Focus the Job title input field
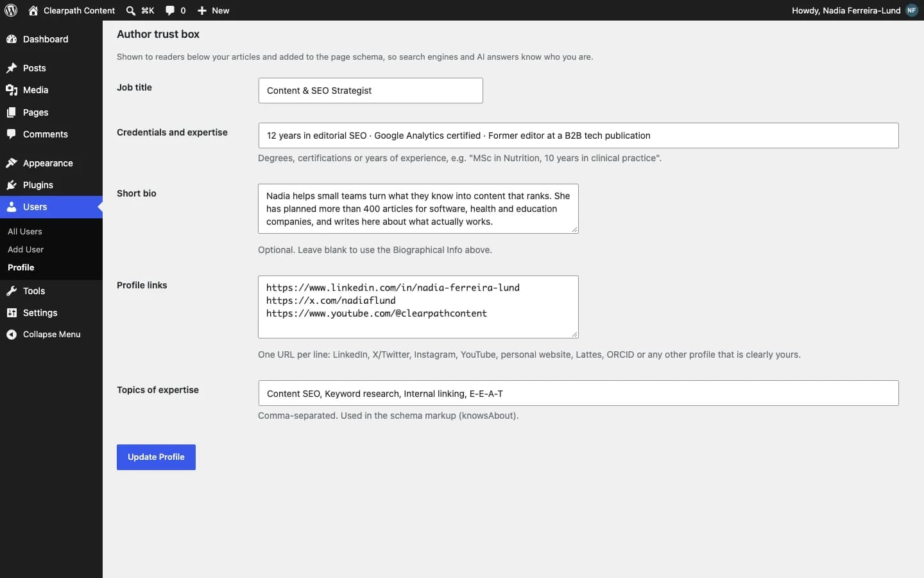 tap(371, 91)
